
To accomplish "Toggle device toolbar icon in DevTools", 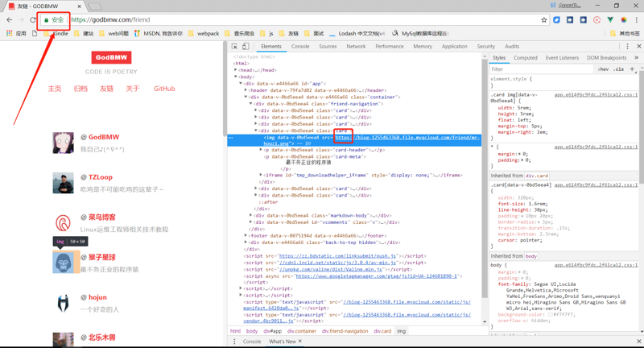I will click(x=246, y=47).
